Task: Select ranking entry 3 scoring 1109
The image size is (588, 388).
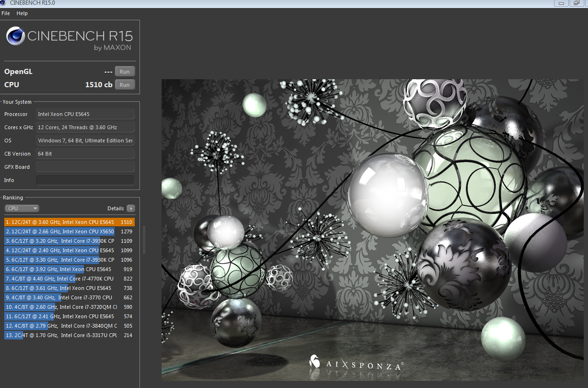Action: coord(70,241)
